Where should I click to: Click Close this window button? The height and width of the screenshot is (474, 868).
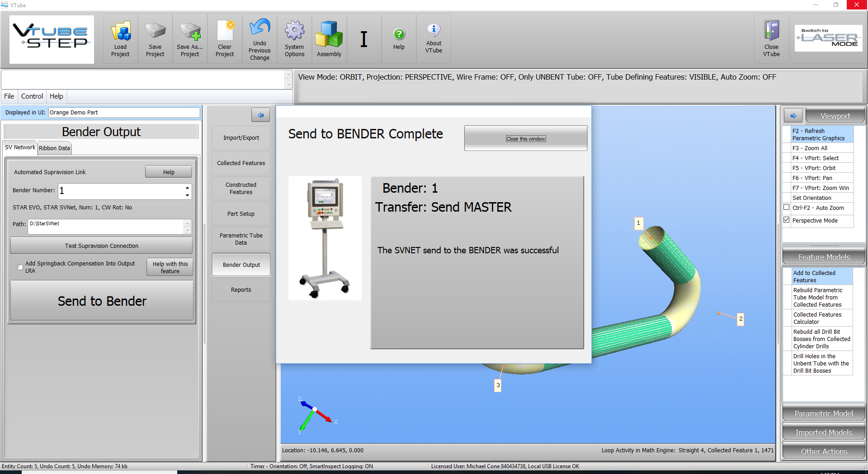coord(526,138)
